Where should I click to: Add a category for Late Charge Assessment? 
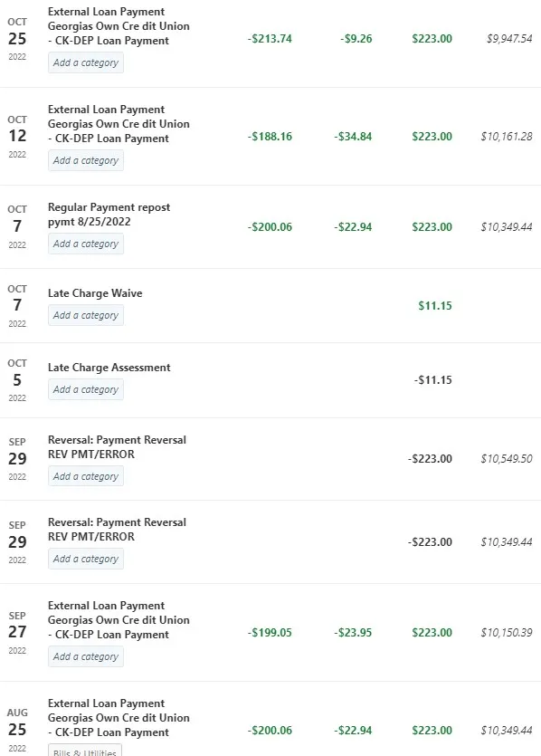[x=86, y=389]
